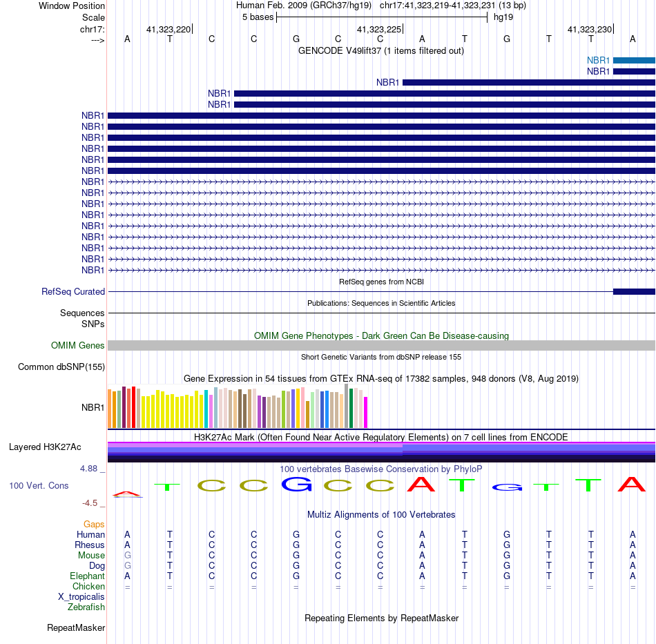
Task: Open the GTEx tissue expression bar chart
Action: pyautogui.click(x=238, y=407)
